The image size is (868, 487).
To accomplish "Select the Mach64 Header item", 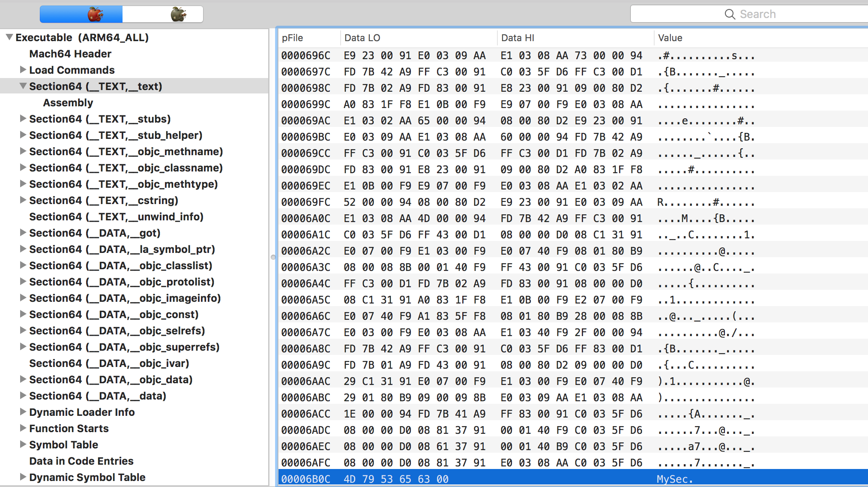I will click(x=70, y=54).
